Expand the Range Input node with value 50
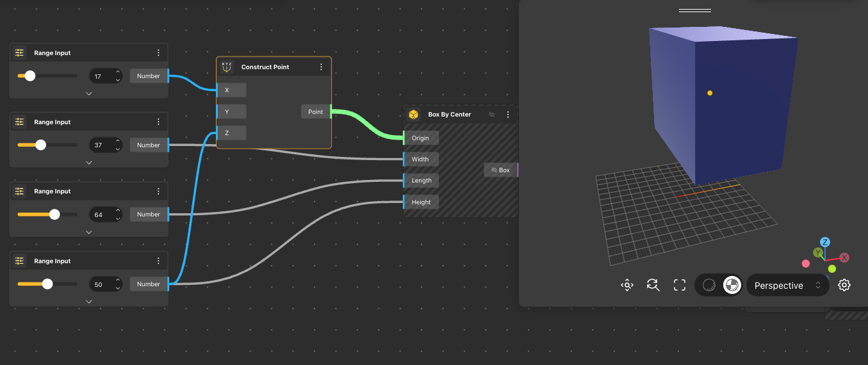The image size is (868, 365). (89, 302)
